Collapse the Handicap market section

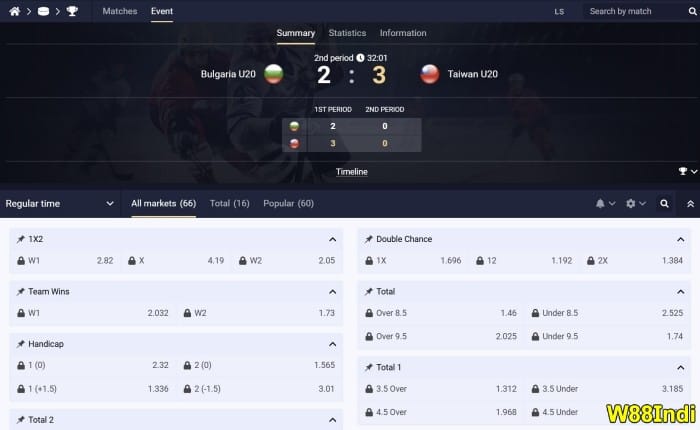(x=332, y=343)
